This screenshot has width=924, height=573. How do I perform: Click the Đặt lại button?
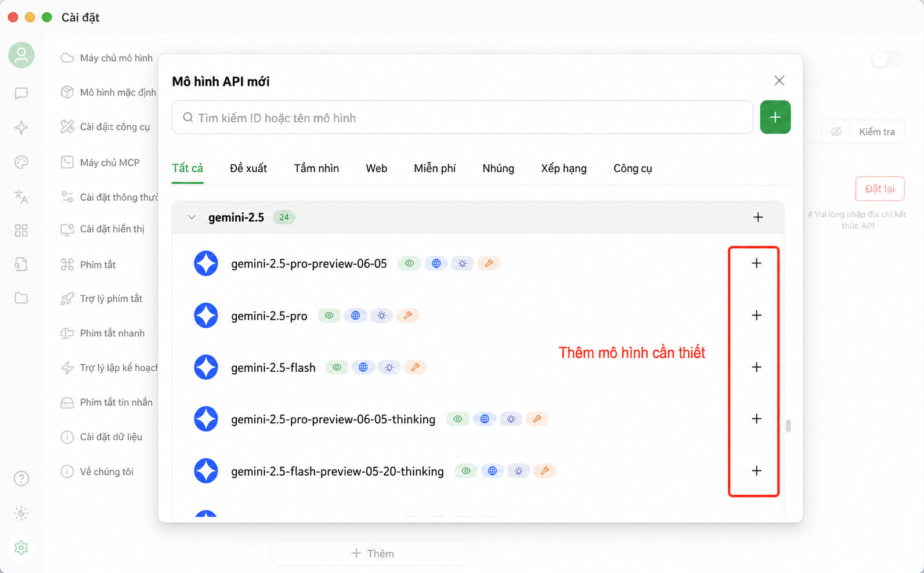pyautogui.click(x=880, y=188)
